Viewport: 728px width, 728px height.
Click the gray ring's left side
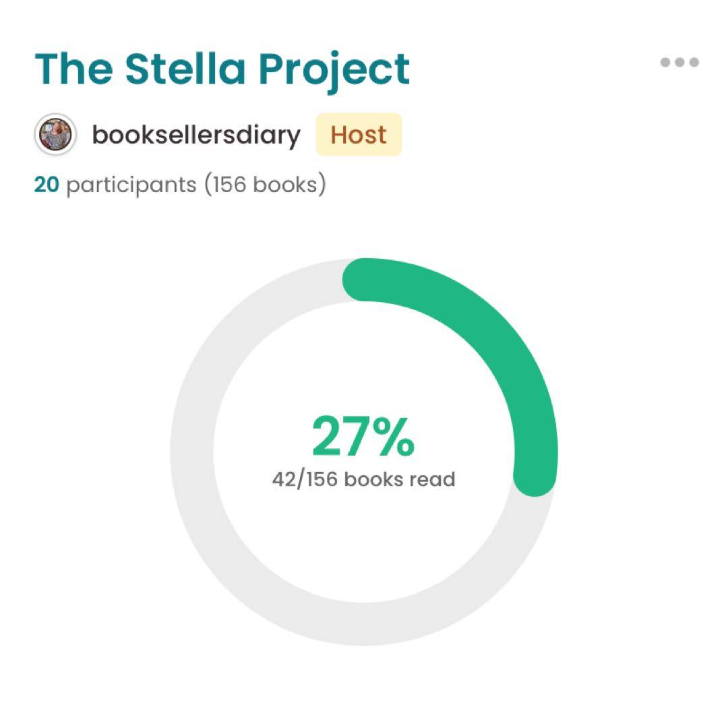[192, 452]
